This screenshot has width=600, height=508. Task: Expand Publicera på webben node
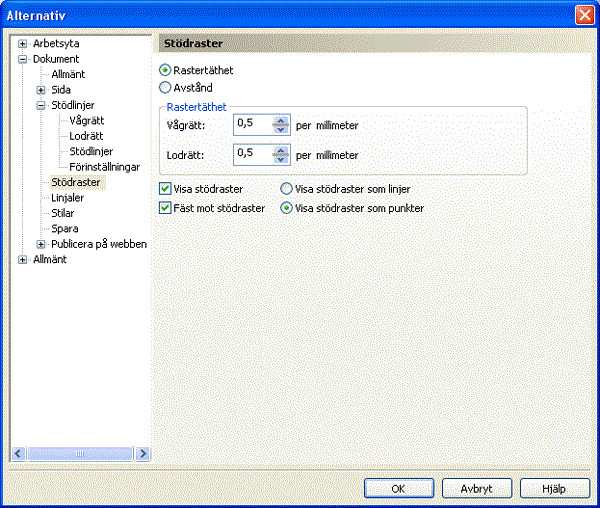click(x=41, y=244)
